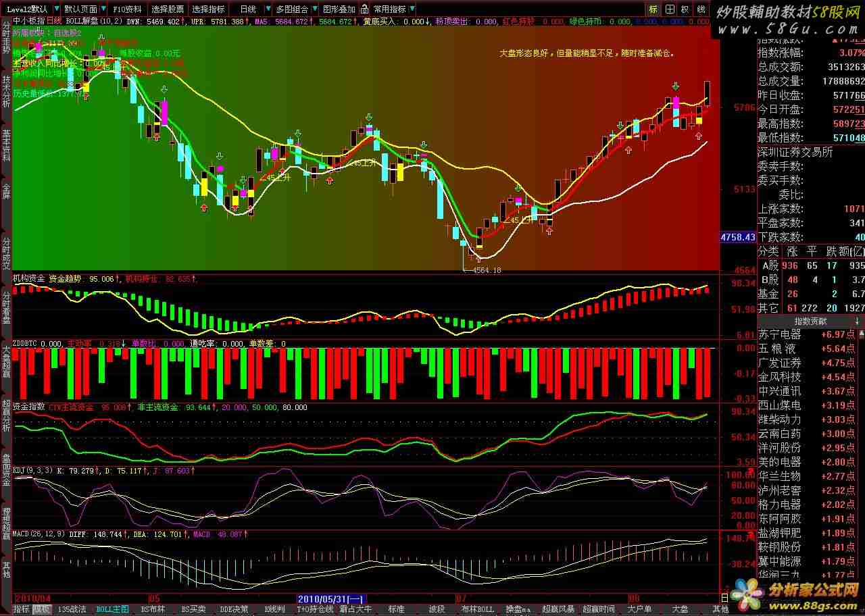Viewport: 865px width, 616px height.
Task: Click 广发证券 in index contribution list
Action: (779, 363)
